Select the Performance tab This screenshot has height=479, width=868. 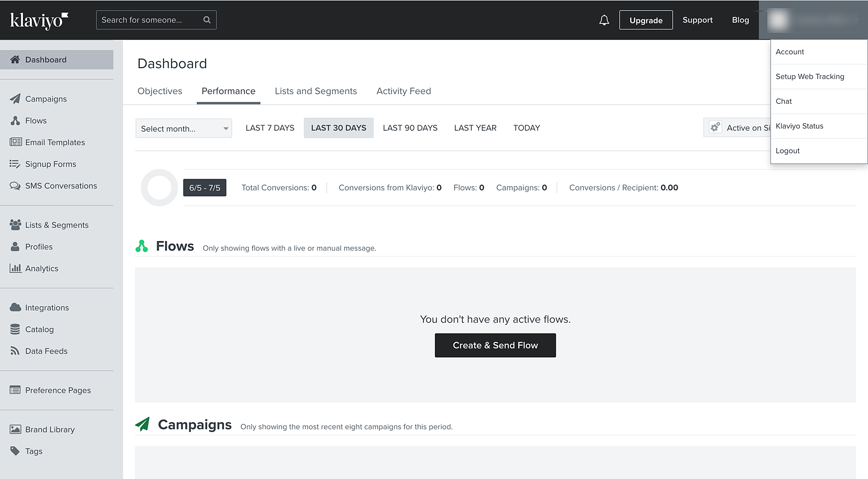coord(228,91)
